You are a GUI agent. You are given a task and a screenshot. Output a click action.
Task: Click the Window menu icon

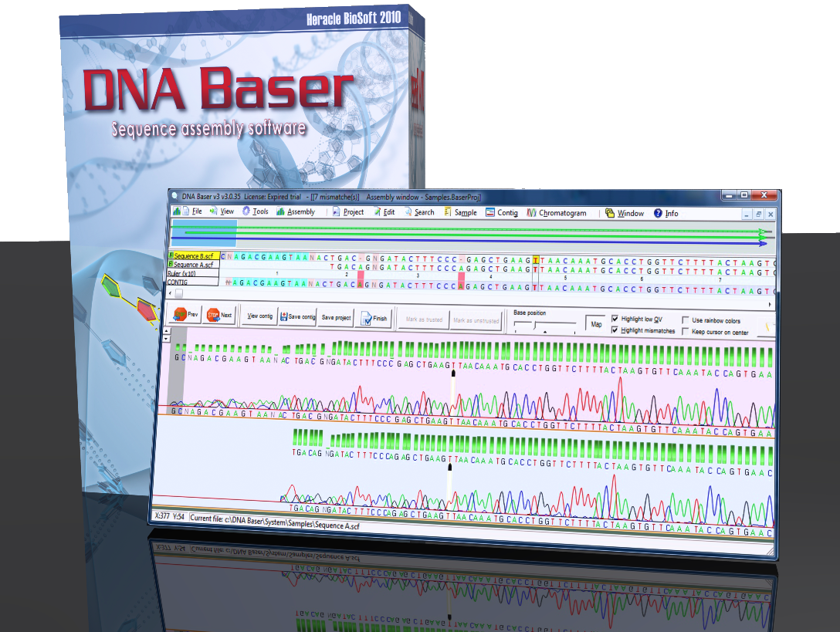pyautogui.click(x=610, y=213)
